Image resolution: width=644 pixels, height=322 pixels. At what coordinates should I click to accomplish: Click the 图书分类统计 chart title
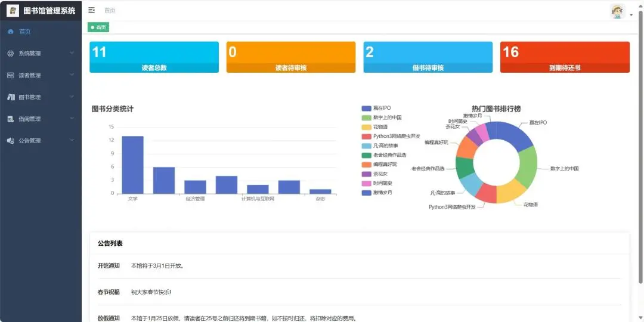[x=113, y=109]
